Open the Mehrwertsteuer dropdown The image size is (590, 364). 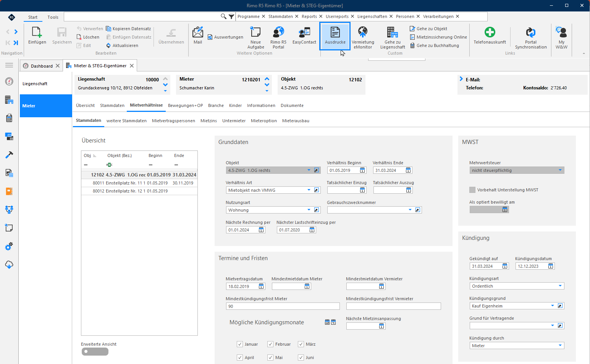coord(560,170)
